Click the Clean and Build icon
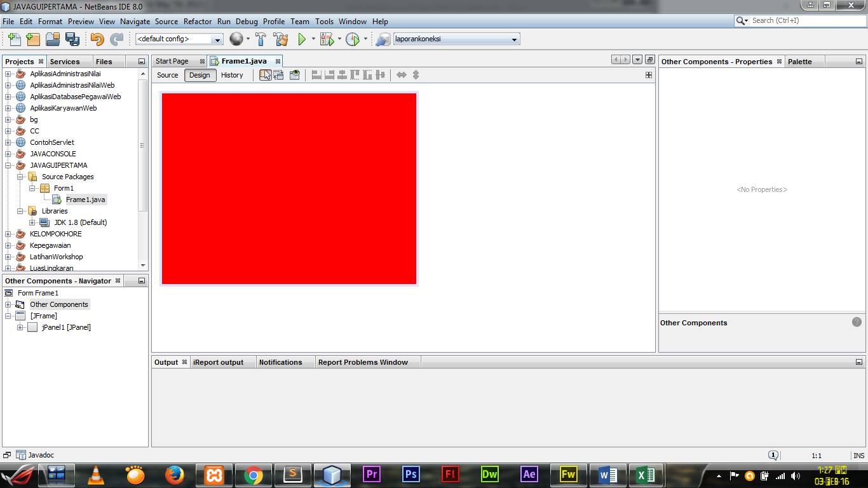 click(280, 39)
